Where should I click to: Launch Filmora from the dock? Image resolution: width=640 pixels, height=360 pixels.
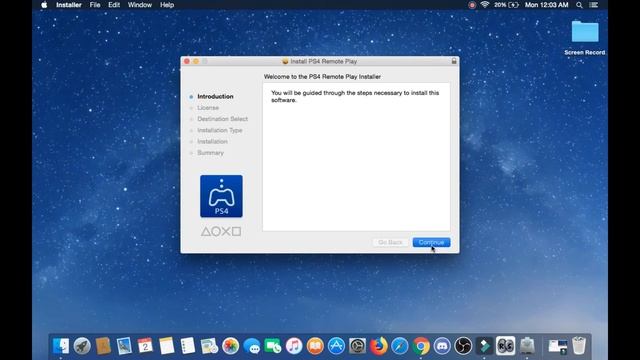[484, 346]
